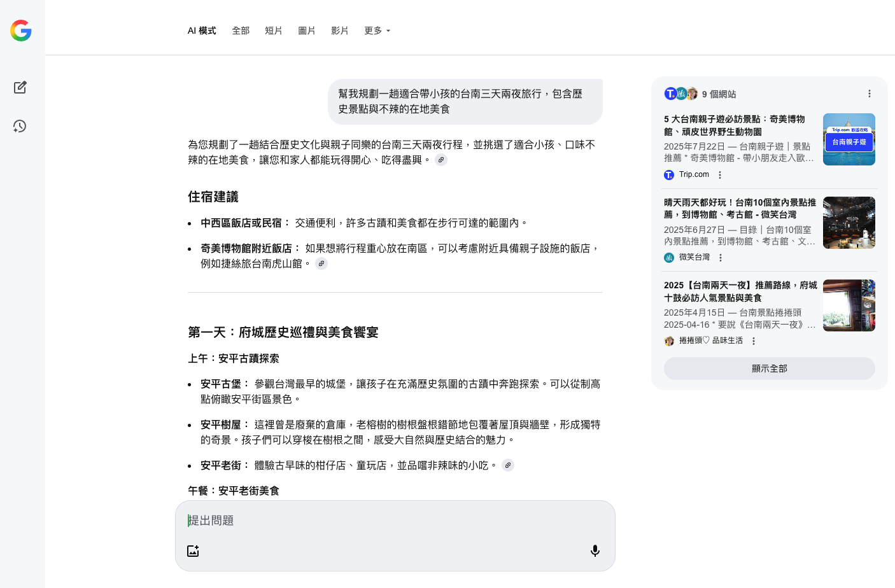Open the 5 大台南親子遊必訪景點 article link
The height and width of the screenshot is (588, 895).
point(734,125)
